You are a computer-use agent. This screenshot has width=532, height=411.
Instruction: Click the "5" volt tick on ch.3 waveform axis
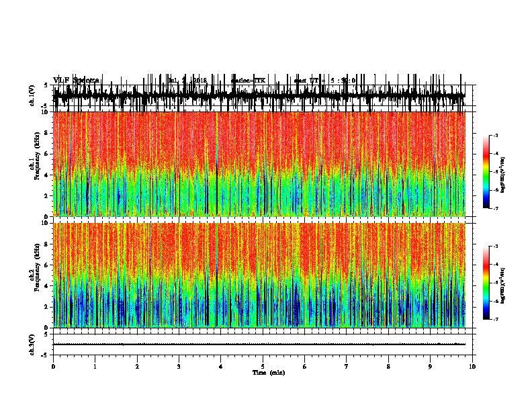coord(46,334)
